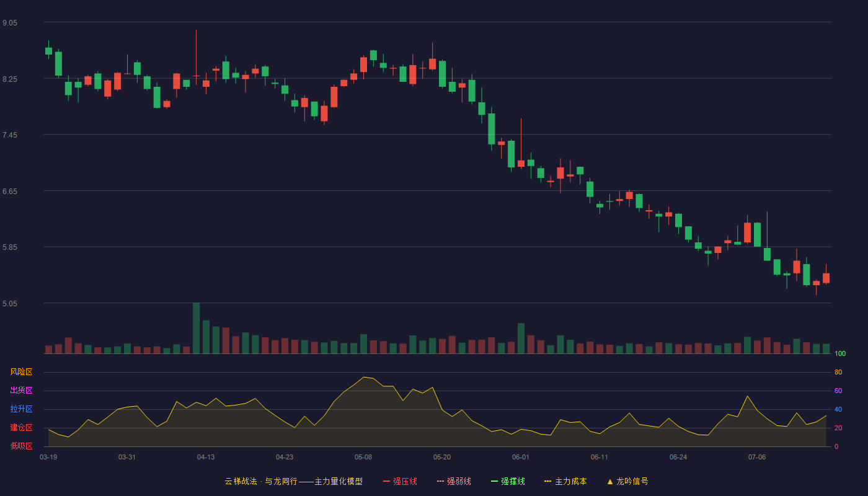The height and width of the screenshot is (496, 868).
Task: Click the 03-19 date label
Action: 48,457
